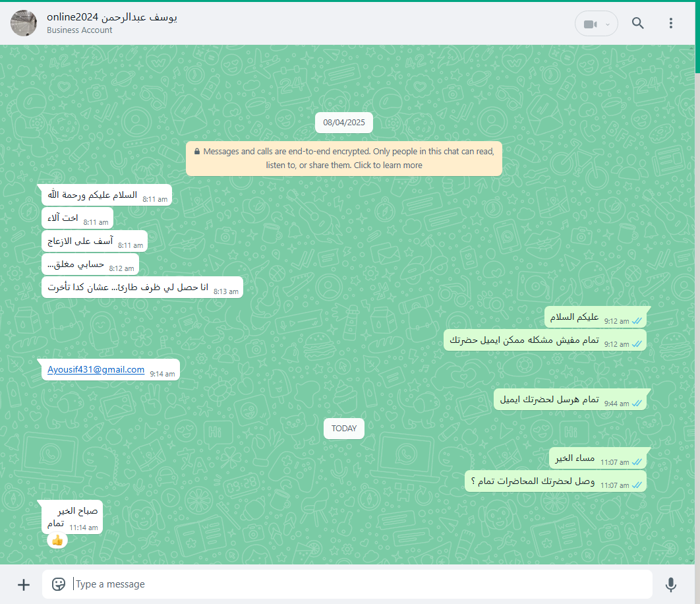Search within this chat
Screen dimensions: 700x604
[638, 23]
